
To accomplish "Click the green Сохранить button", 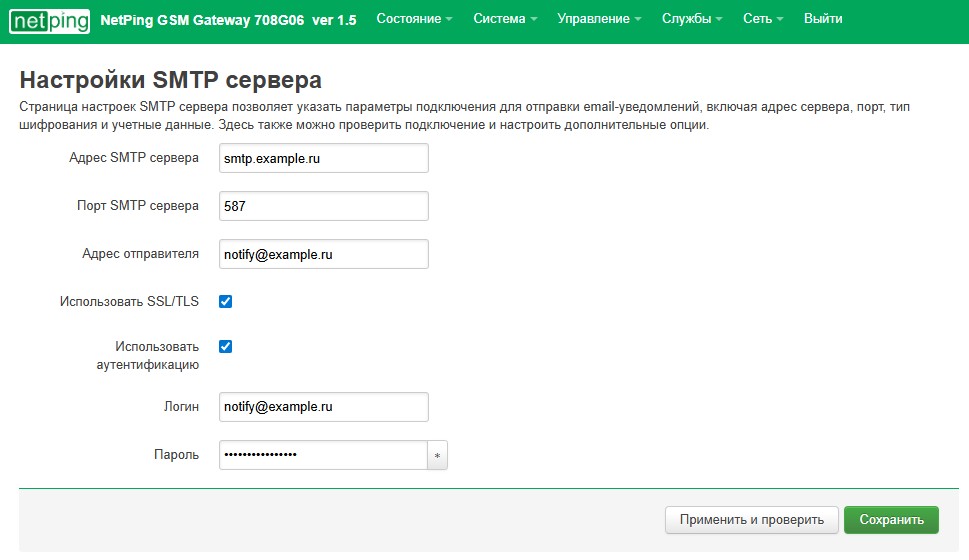I will click(891, 520).
